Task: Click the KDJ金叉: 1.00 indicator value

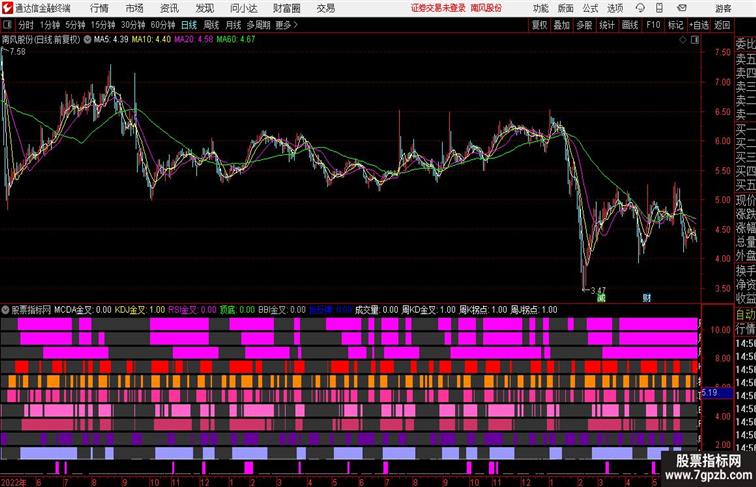Action: click(x=140, y=310)
